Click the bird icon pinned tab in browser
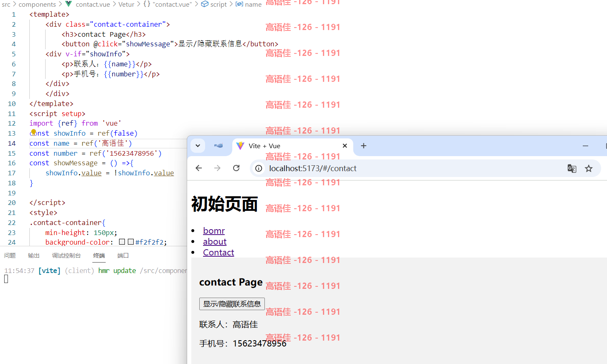 [218, 146]
